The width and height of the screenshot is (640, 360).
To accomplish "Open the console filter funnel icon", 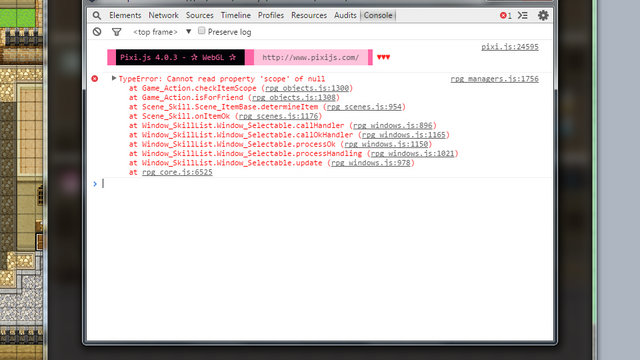I will pos(117,32).
